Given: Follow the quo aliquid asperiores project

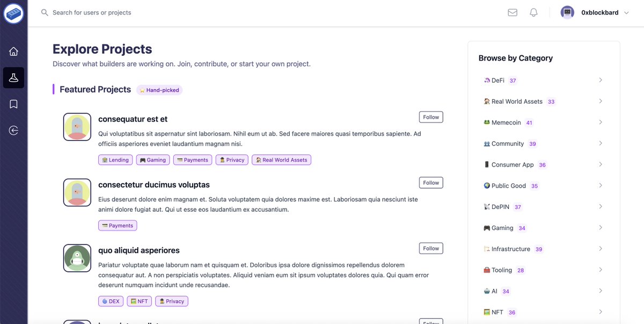Looking at the screenshot, I should pos(430,248).
